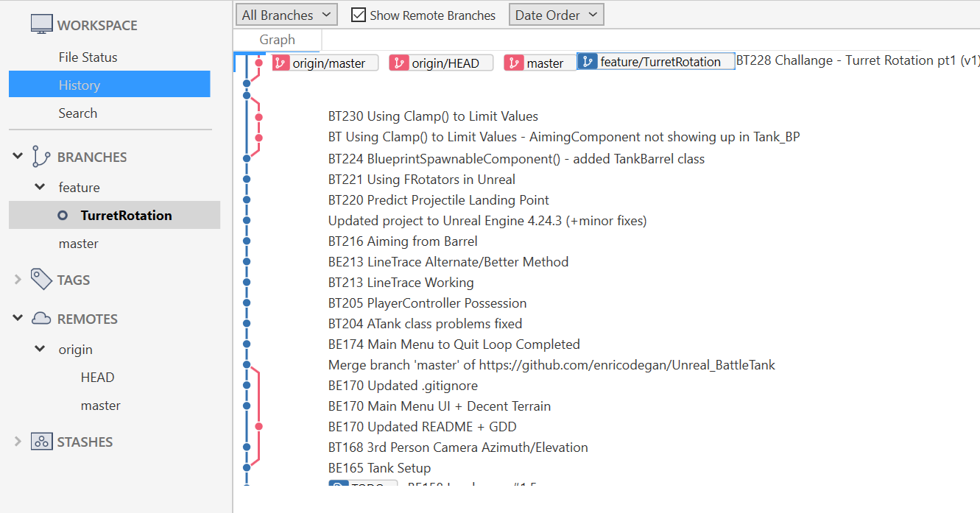This screenshot has height=513, width=980.
Task: Select the feature folder row
Action: point(80,188)
